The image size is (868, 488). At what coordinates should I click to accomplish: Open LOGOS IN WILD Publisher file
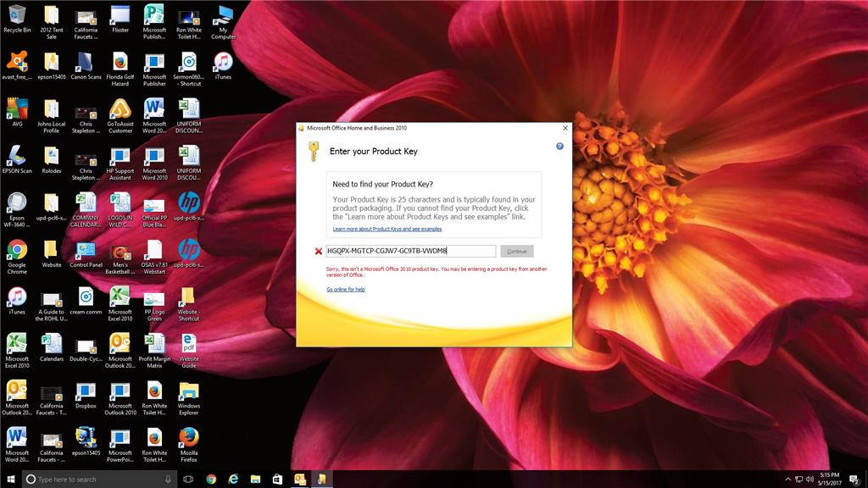120,210
